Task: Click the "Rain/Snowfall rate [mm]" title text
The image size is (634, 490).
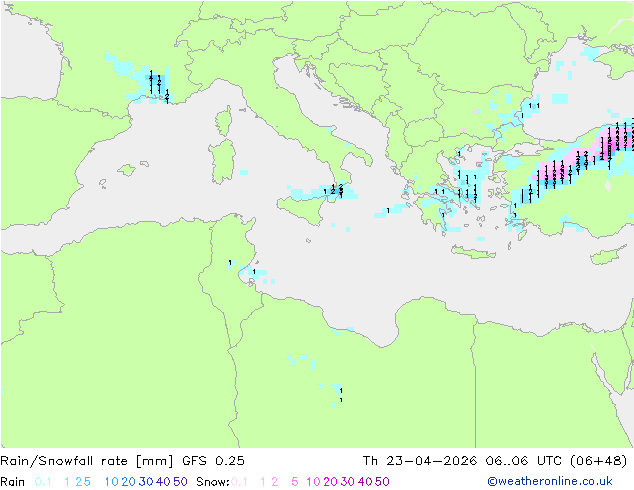Action: [87, 461]
